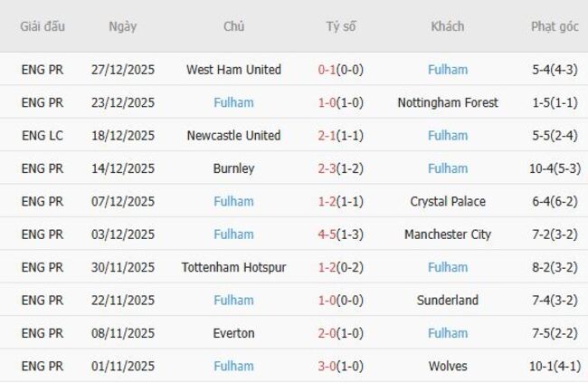Open the 3-0 score of Wolves match
Viewport: 588px width, 383px height.
pyautogui.click(x=329, y=366)
